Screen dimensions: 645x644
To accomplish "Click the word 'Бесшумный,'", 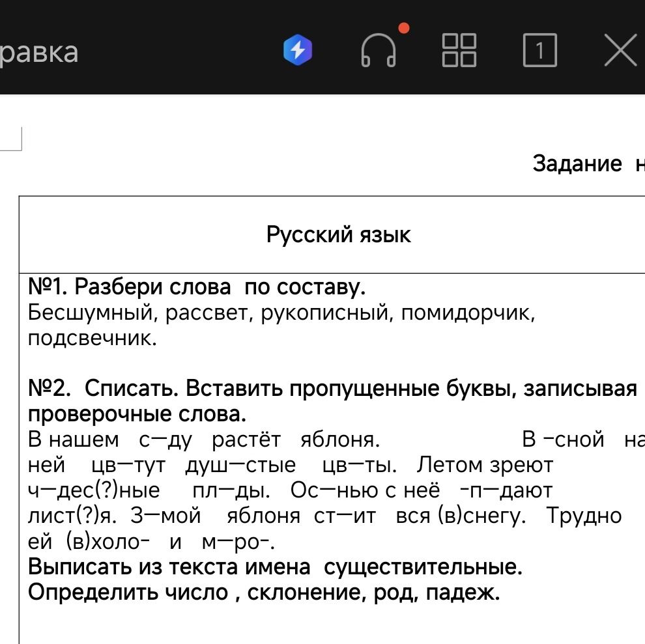I will point(93,313).
